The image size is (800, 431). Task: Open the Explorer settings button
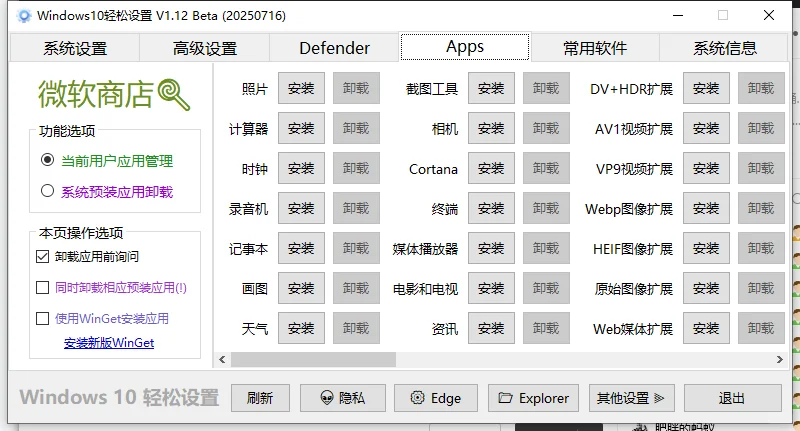(x=533, y=398)
